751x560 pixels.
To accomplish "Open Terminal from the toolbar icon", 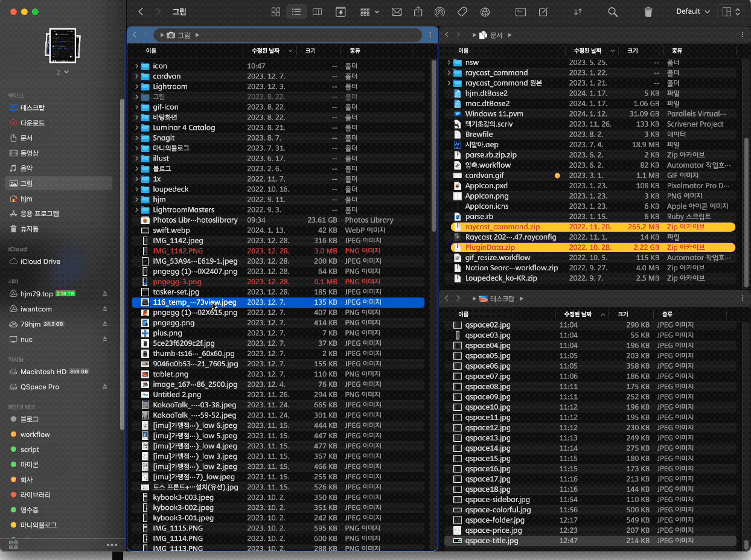I will coord(520,12).
